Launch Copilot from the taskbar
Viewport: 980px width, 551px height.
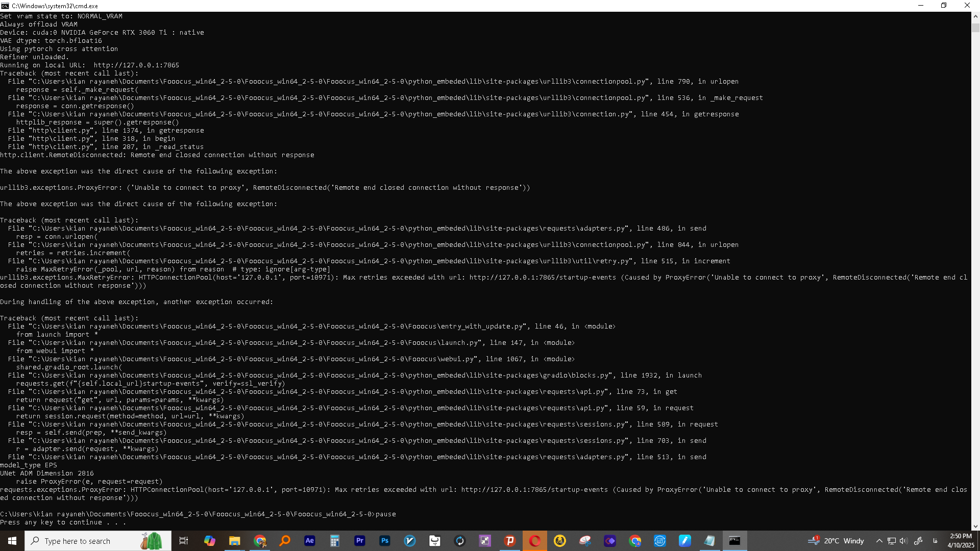pos(209,541)
